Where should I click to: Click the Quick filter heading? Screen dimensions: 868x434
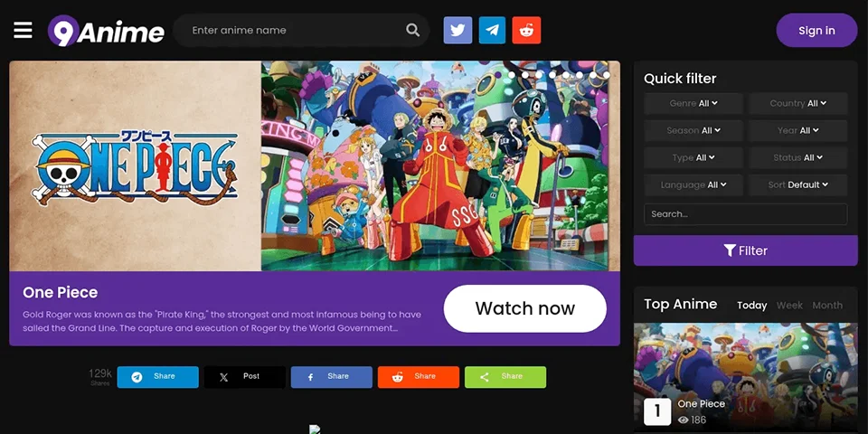coord(680,79)
